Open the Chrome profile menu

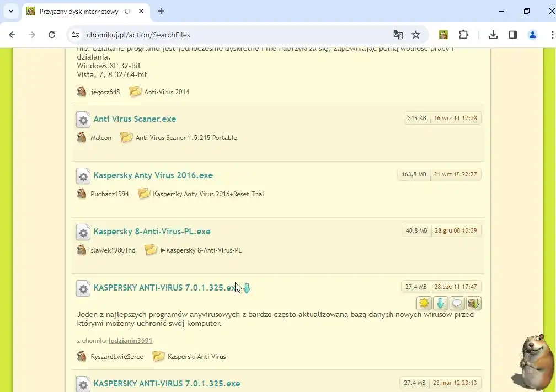point(533,35)
